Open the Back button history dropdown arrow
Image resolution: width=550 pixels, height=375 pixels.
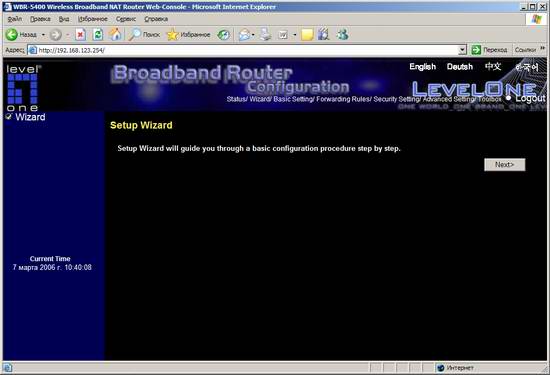click(x=43, y=35)
